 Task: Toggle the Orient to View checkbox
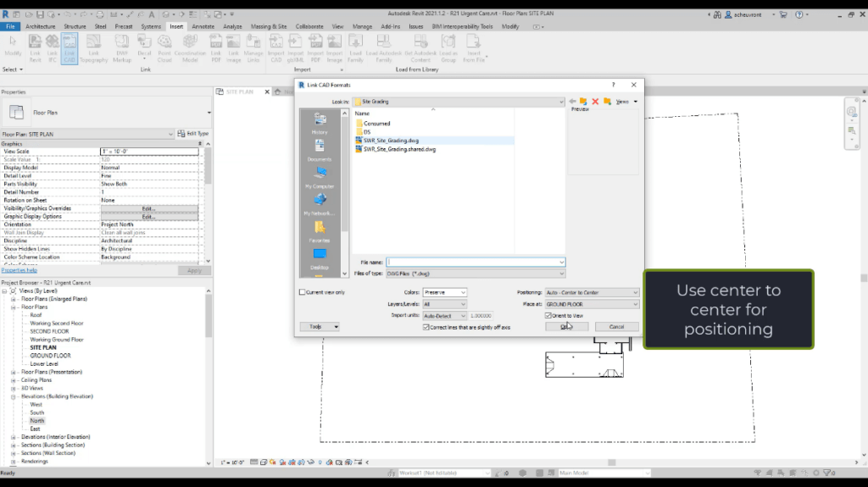click(x=548, y=315)
